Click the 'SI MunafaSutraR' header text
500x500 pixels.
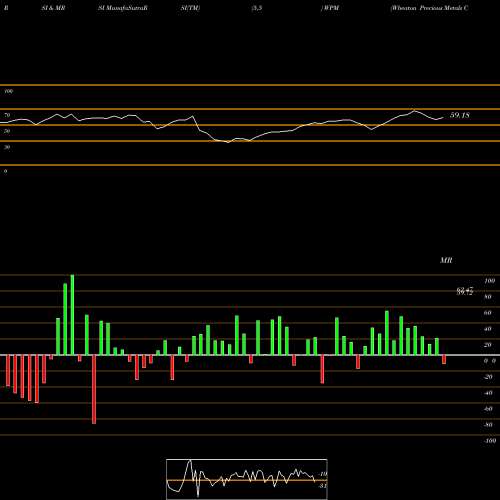[x=123, y=8]
